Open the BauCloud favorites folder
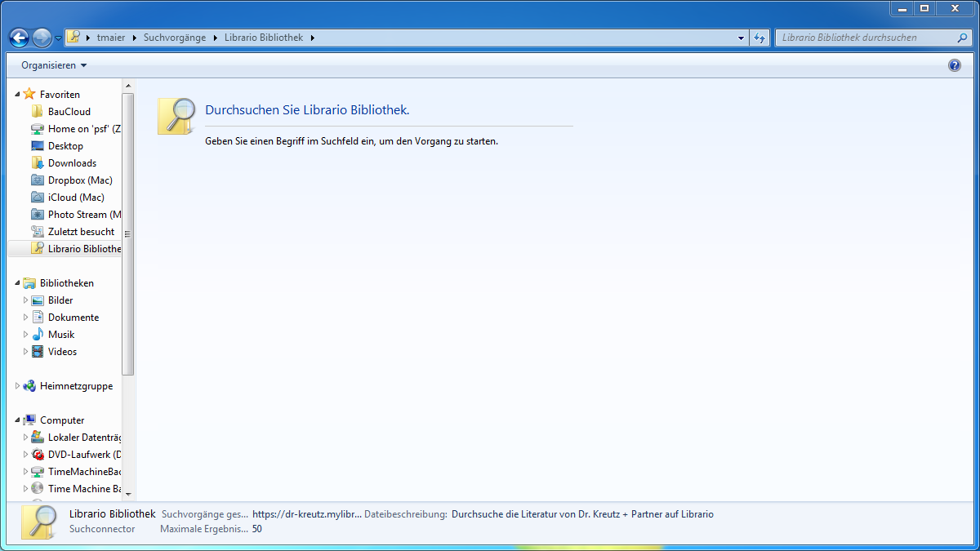The height and width of the screenshot is (551, 980). tap(69, 112)
